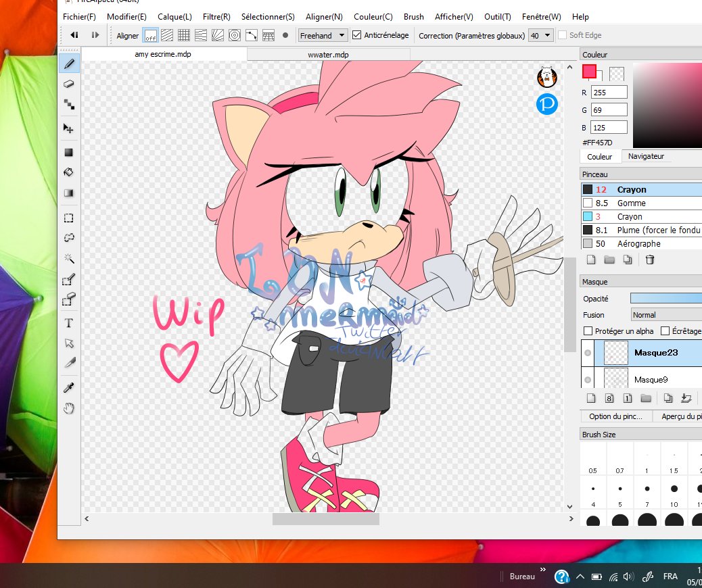Enable curve snap guide
The image size is (702, 588).
point(251,35)
